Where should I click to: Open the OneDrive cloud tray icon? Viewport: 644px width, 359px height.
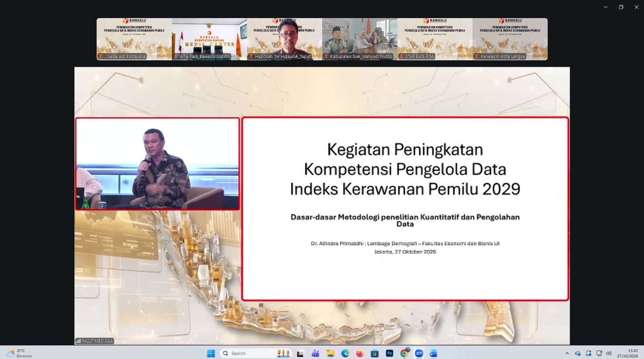(578, 353)
